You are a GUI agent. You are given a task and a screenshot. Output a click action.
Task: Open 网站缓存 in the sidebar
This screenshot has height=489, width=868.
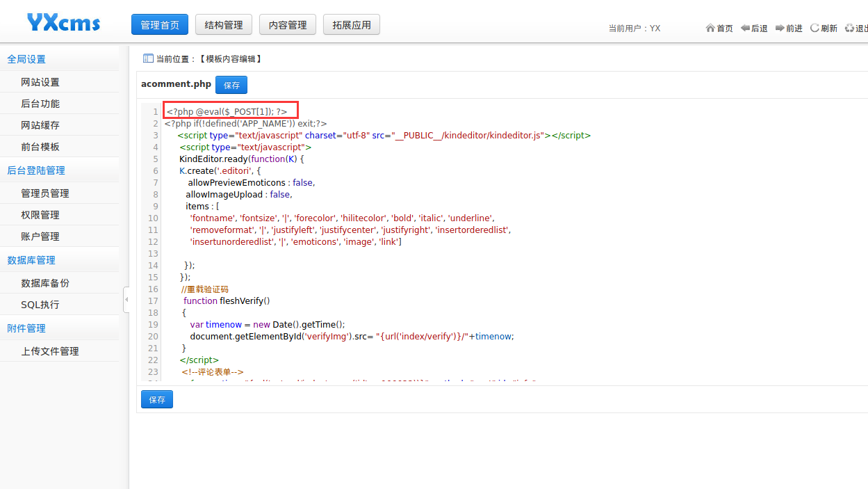(x=40, y=125)
